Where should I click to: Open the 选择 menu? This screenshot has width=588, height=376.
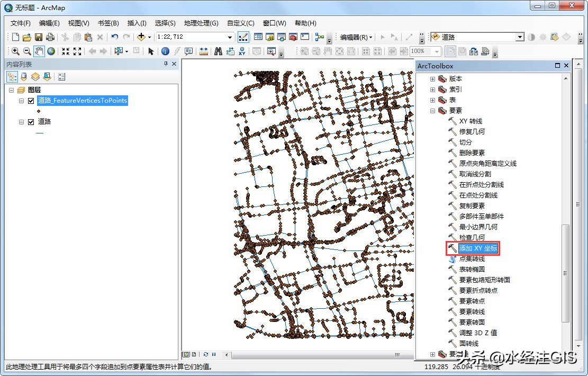(x=165, y=23)
